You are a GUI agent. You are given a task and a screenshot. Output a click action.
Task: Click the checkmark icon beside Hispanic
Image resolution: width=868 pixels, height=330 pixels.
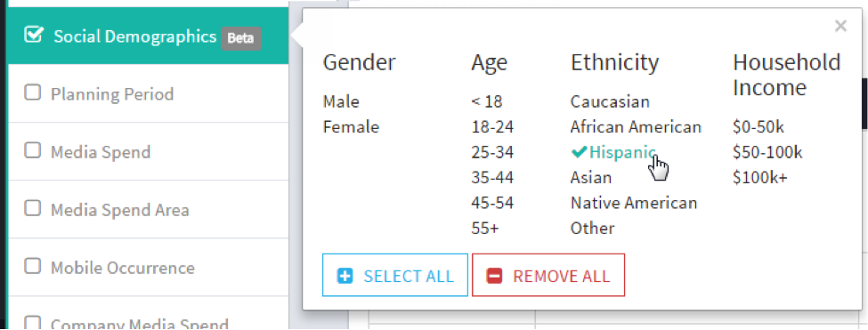tap(579, 152)
